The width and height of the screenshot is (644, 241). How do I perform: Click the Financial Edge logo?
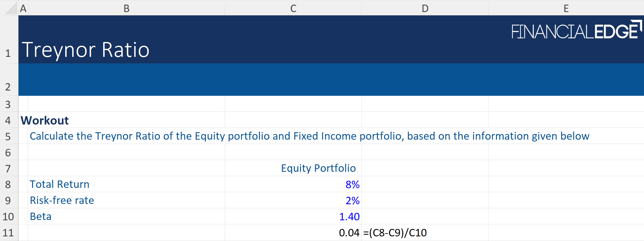pyautogui.click(x=576, y=30)
